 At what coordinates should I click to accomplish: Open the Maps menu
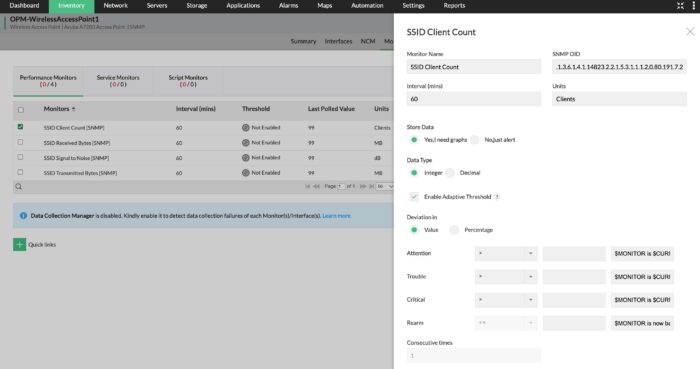coord(325,6)
